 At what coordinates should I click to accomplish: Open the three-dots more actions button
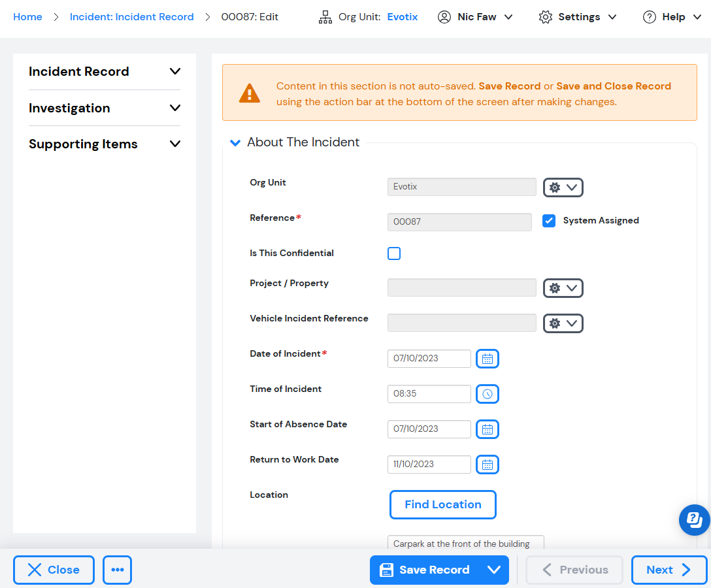(118, 570)
